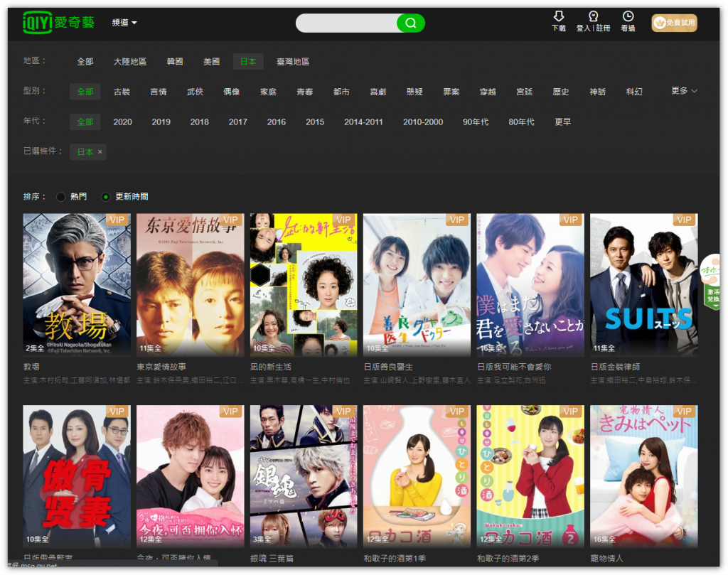Click inside the search input field

(346, 23)
